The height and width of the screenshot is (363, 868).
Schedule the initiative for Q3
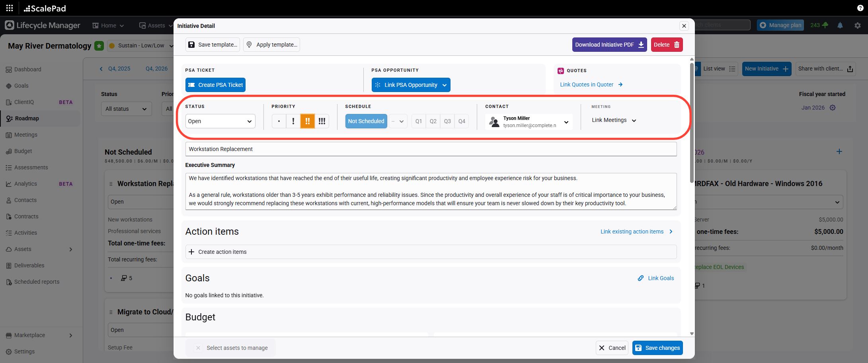pyautogui.click(x=447, y=121)
